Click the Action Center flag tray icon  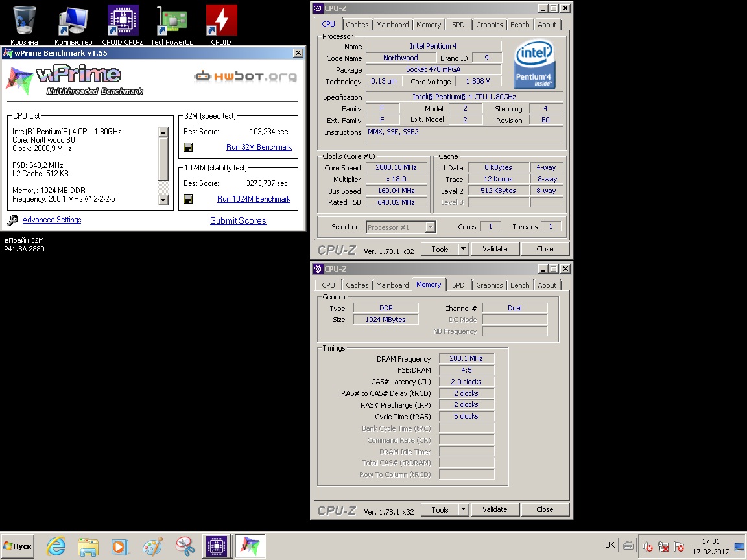[679, 546]
